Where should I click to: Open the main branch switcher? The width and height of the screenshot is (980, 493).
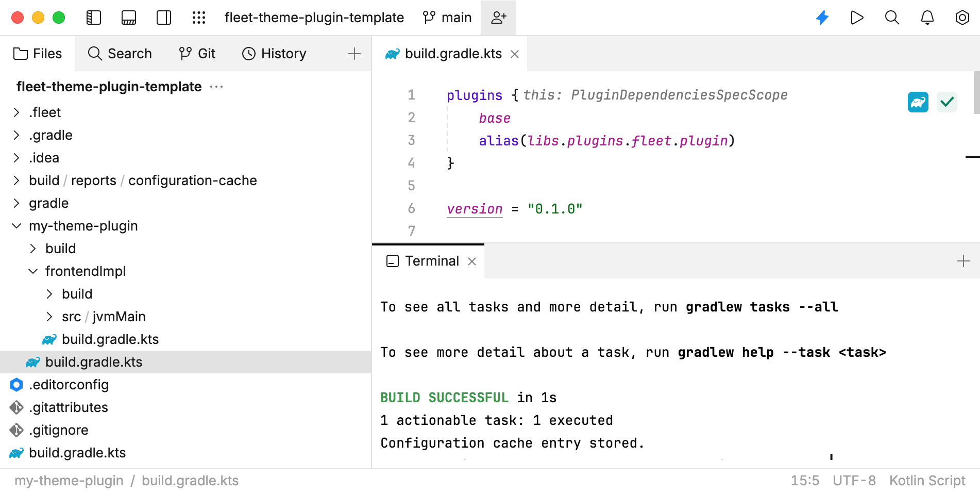[447, 17]
